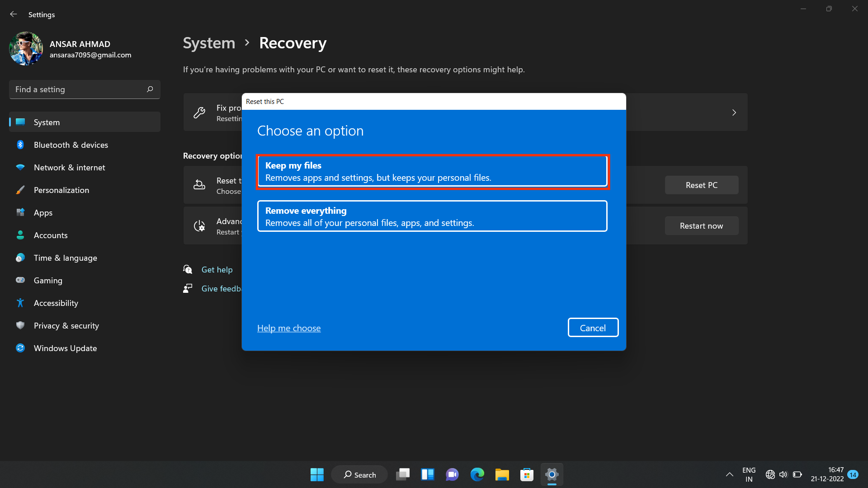The image size is (868, 488).
Task: Click the Windows Update icon in sidebar
Action: (20, 348)
